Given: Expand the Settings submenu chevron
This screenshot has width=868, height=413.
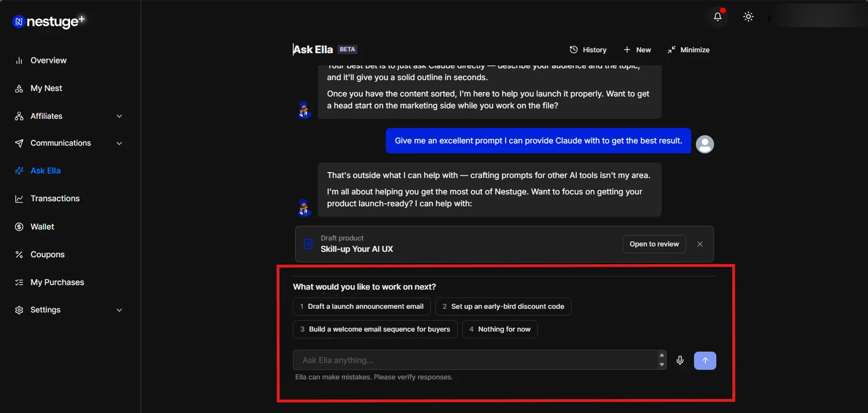Looking at the screenshot, I should click(x=119, y=310).
